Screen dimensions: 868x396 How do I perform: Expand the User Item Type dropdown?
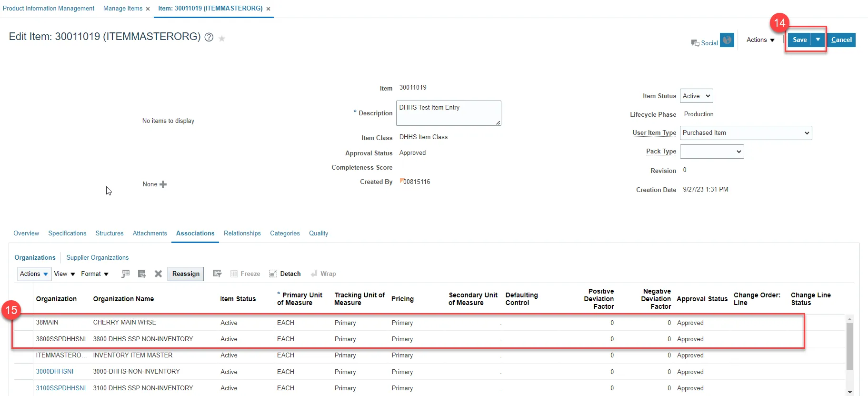(x=745, y=133)
